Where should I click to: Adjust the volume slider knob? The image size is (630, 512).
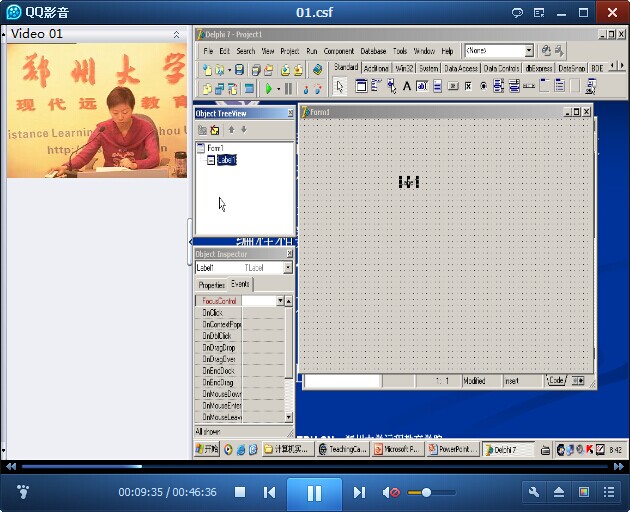tap(426, 492)
